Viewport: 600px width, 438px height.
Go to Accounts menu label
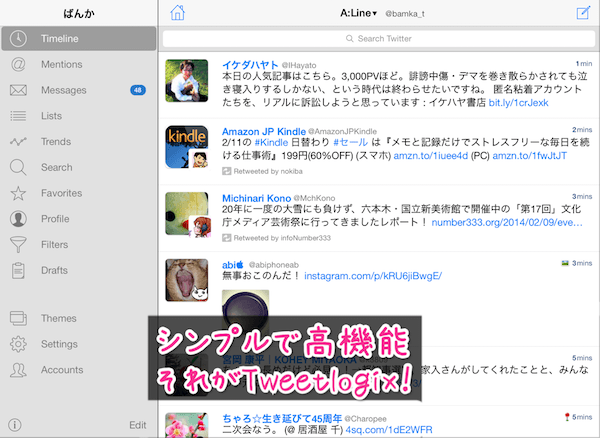point(62,370)
